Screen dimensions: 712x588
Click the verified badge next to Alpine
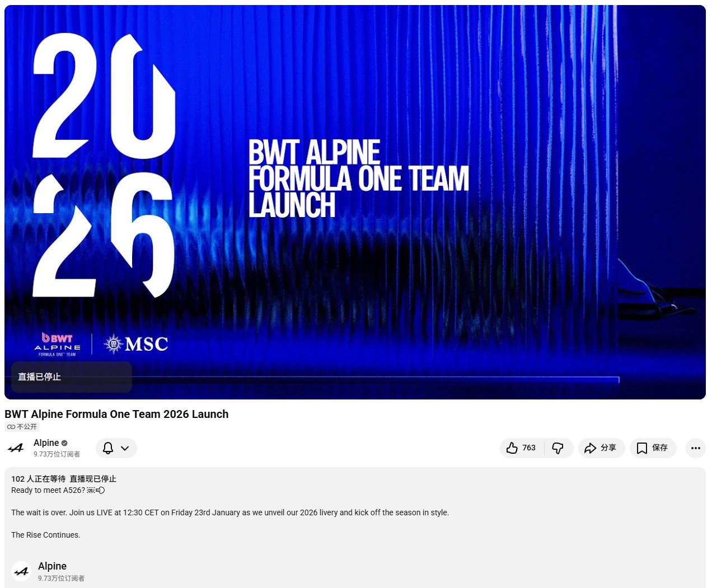(x=64, y=443)
